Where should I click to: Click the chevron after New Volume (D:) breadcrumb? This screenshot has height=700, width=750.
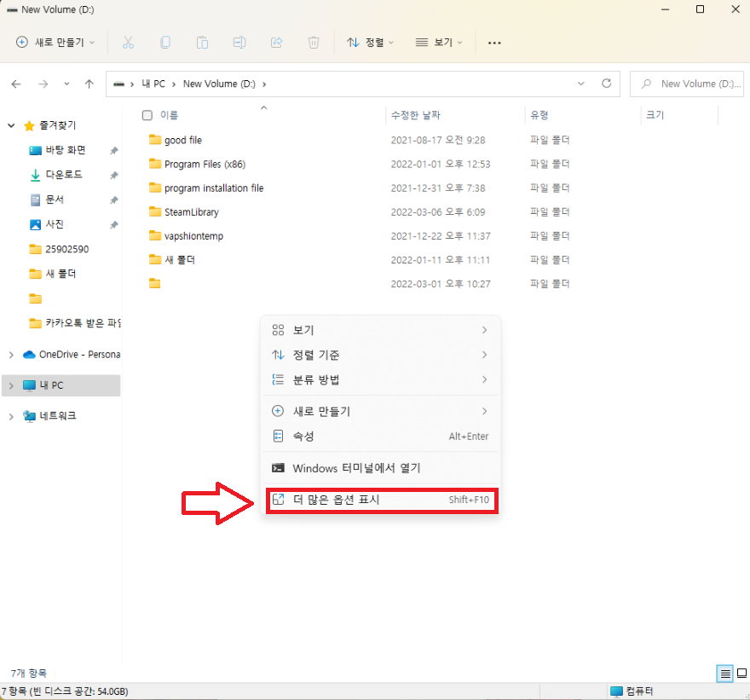pyautogui.click(x=264, y=84)
